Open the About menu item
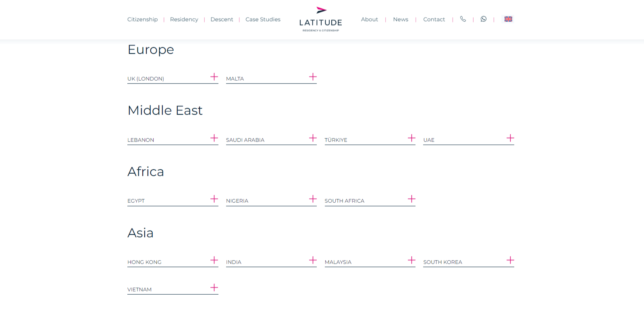644x316 pixels. [370, 19]
